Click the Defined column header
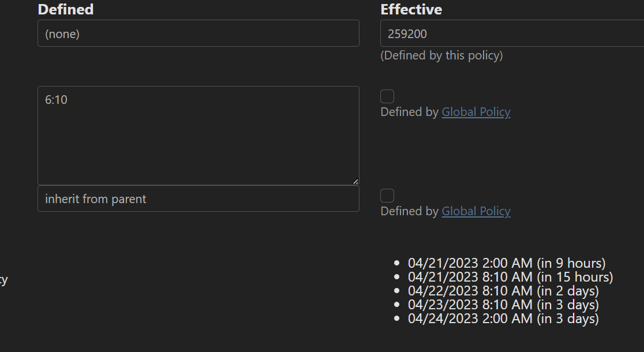This screenshot has height=352, width=644. click(x=65, y=9)
